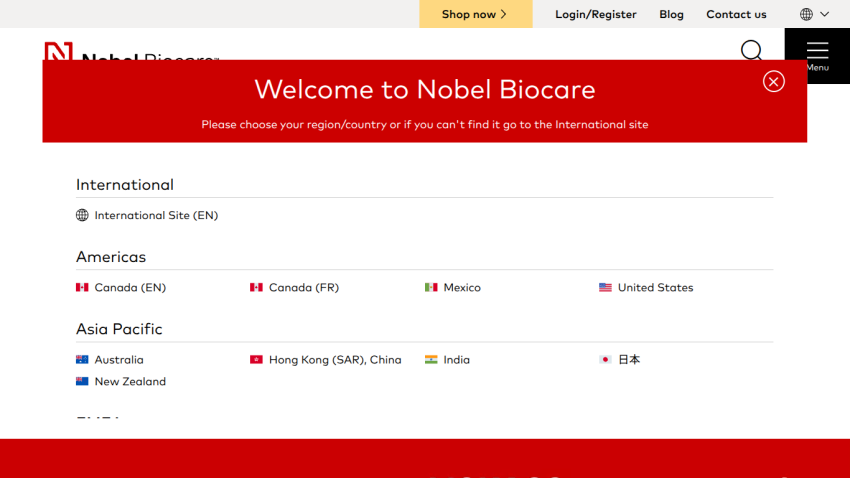The image size is (850, 478).
Task: Choose New Zealand region
Action: click(x=130, y=382)
